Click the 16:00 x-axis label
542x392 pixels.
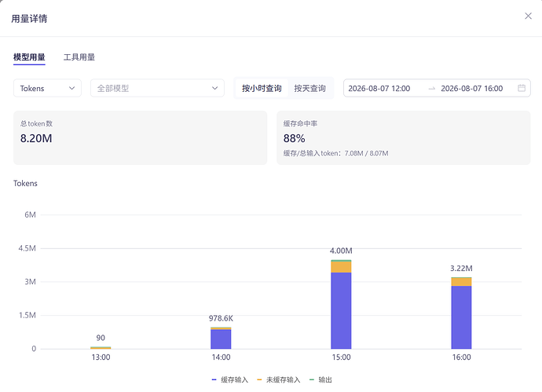461,357
